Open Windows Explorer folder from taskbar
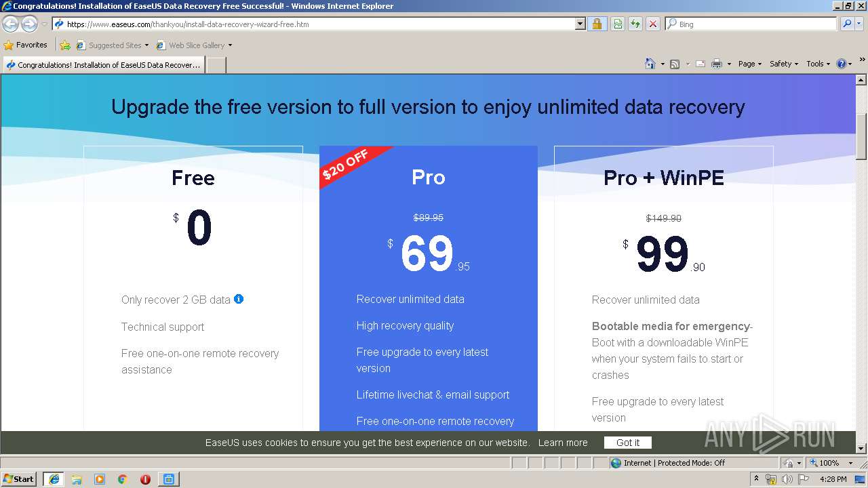 pos(77,479)
